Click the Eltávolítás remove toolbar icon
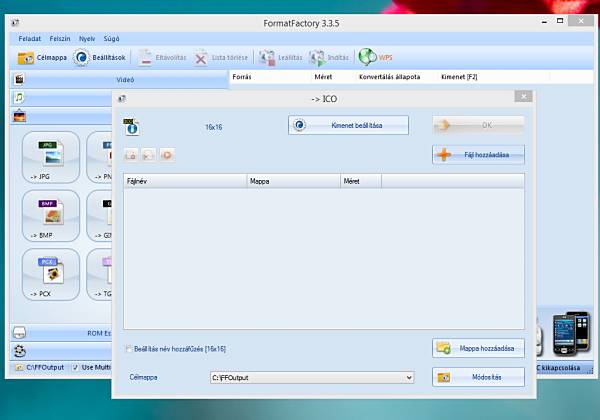This screenshot has height=420, width=600. [145, 58]
